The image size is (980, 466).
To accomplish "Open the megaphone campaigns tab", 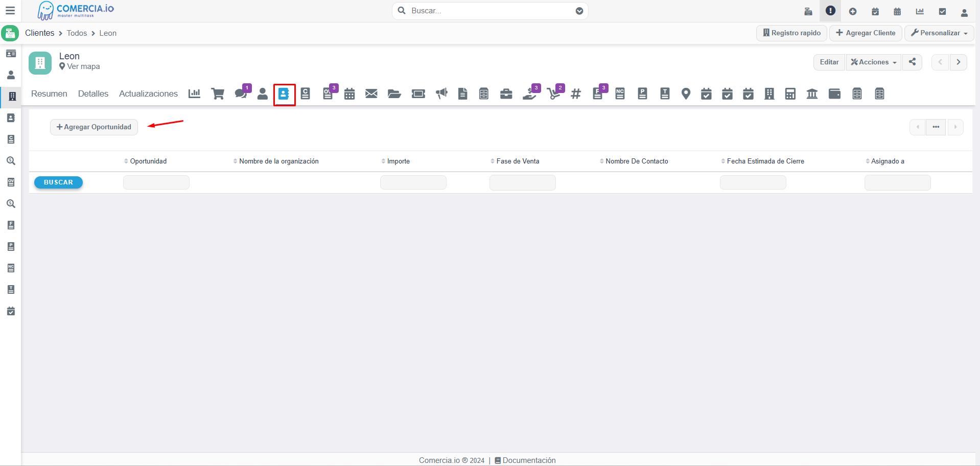I will [x=441, y=94].
